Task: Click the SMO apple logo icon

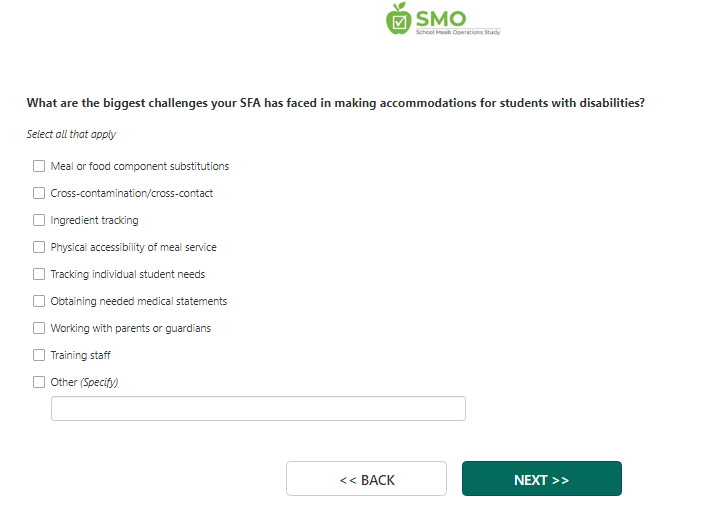Action: pos(399,19)
